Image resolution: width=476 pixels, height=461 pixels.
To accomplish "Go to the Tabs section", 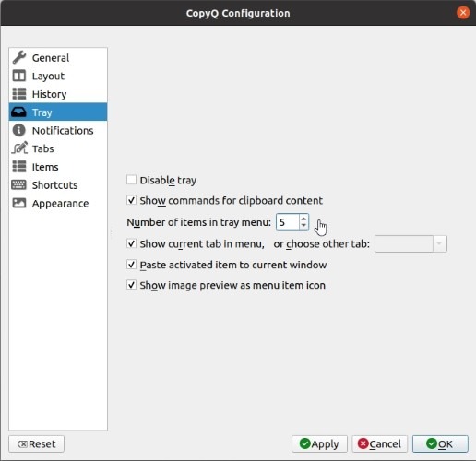I will coord(58,148).
